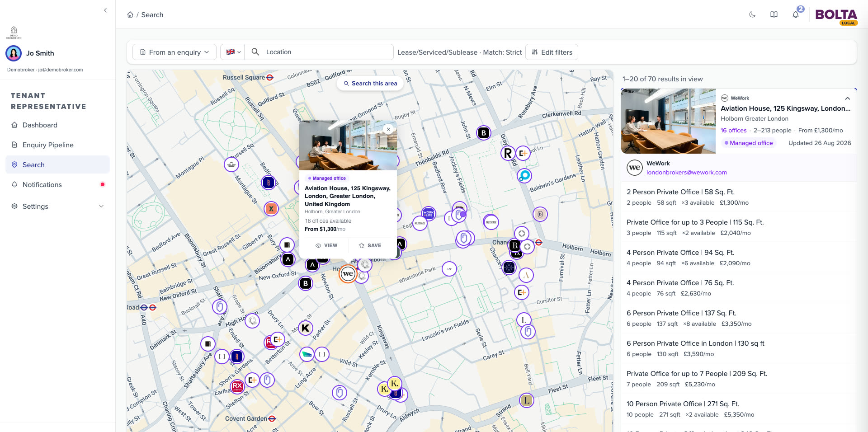
Task: Click Search this area on the map
Action: coord(370,83)
